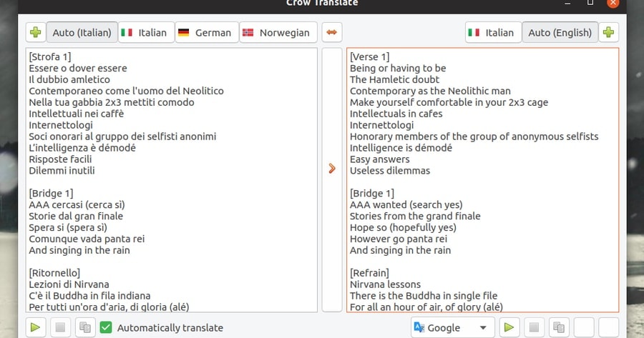
Task: Click the '[Refrain]' heading in translation
Action: (369, 273)
